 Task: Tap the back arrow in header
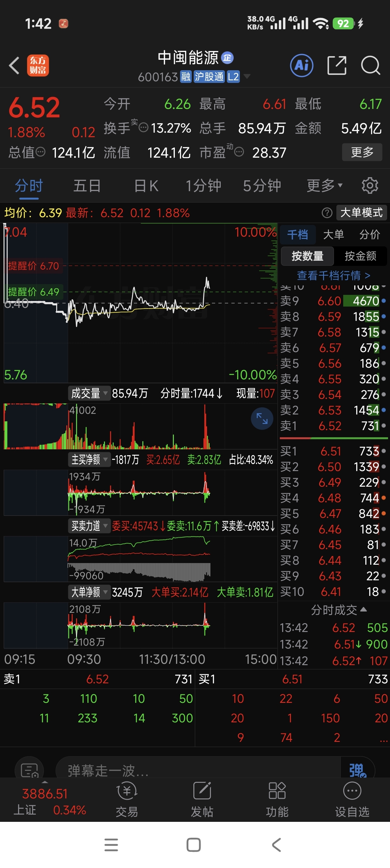(x=14, y=65)
